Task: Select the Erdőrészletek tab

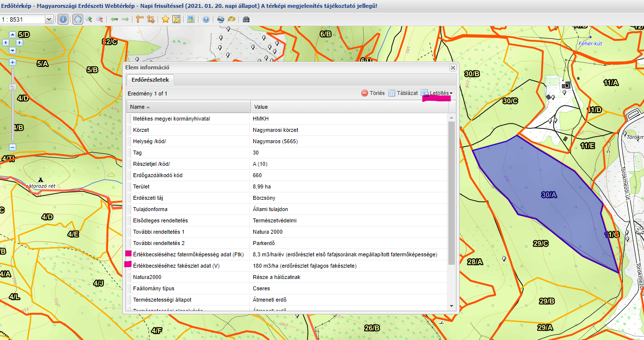Action: [x=150, y=79]
